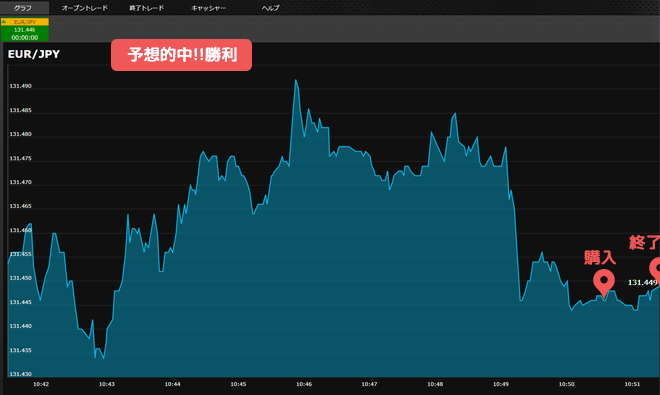
Task: Open the 終了トレード tab
Action: 146,8
